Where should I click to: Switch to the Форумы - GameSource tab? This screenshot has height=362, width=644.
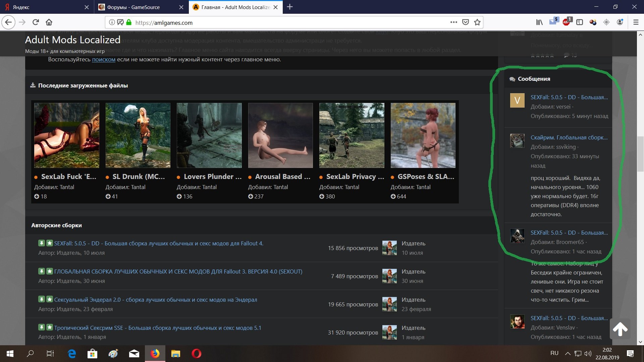point(133,7)
